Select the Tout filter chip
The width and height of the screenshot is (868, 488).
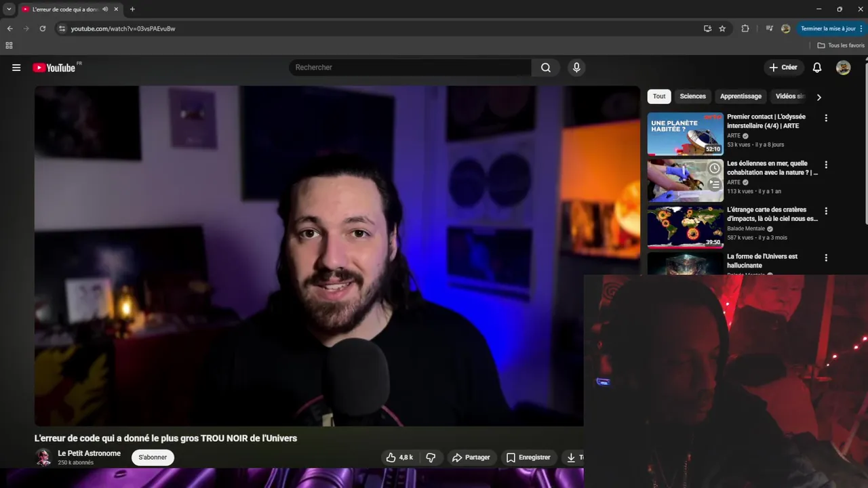[659, 96]
